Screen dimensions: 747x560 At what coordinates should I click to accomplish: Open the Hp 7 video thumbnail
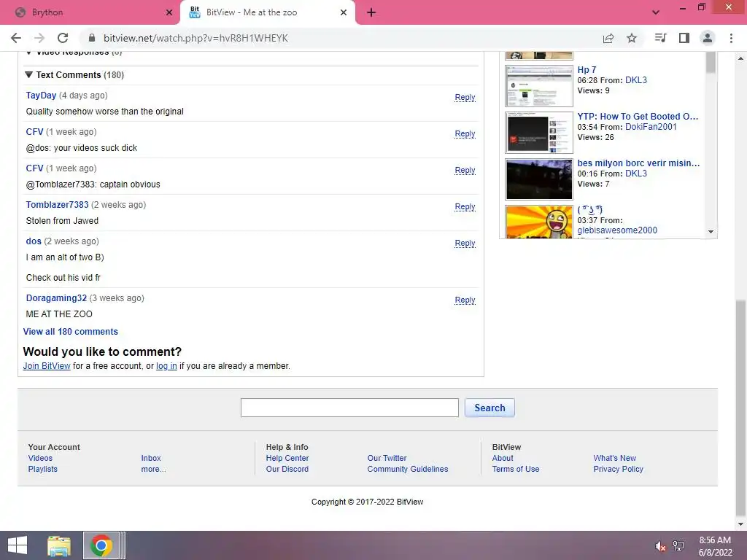[539, 86]
